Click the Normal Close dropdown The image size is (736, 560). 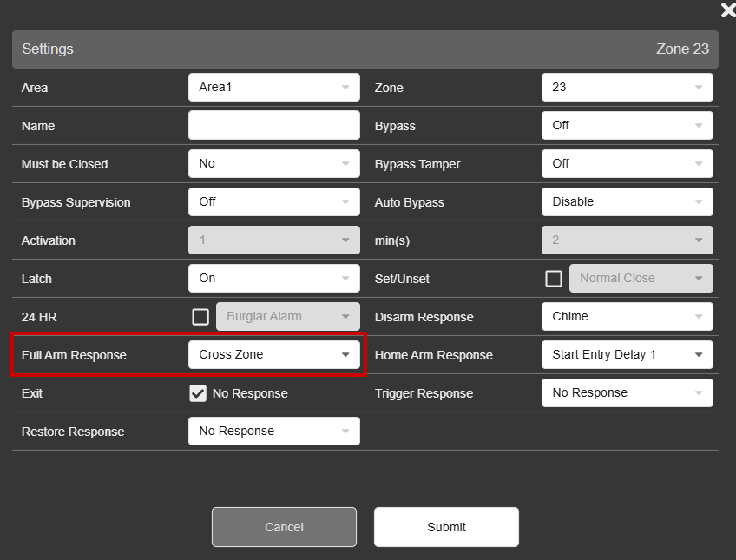pos(641,279)
